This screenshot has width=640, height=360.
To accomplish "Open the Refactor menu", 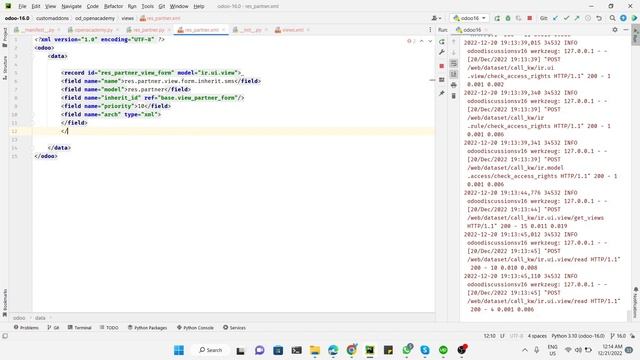I will (113, 7).
